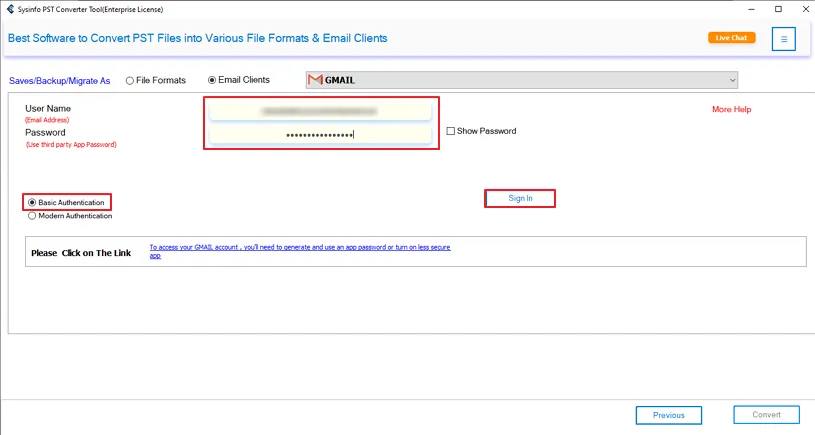Viewport: 815px width, 435px height.
Task: Open the hamburger menu icon
Action: tap(783, 39)
